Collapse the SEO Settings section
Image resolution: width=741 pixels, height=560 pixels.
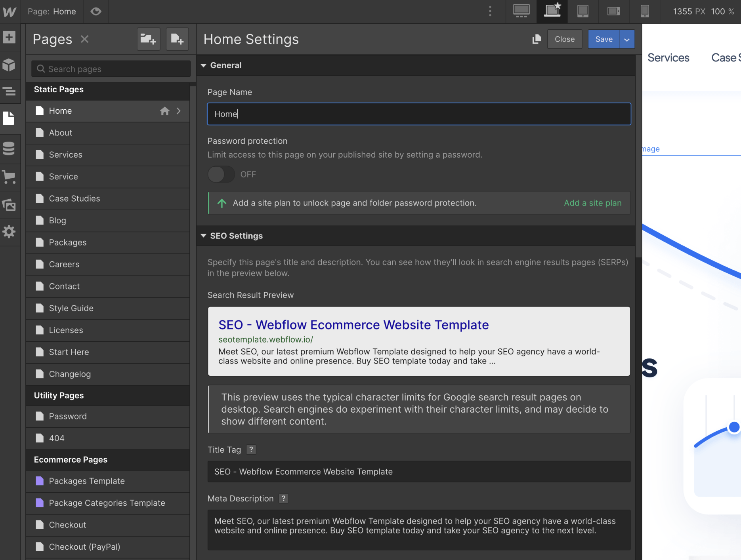tap(204, 236)
